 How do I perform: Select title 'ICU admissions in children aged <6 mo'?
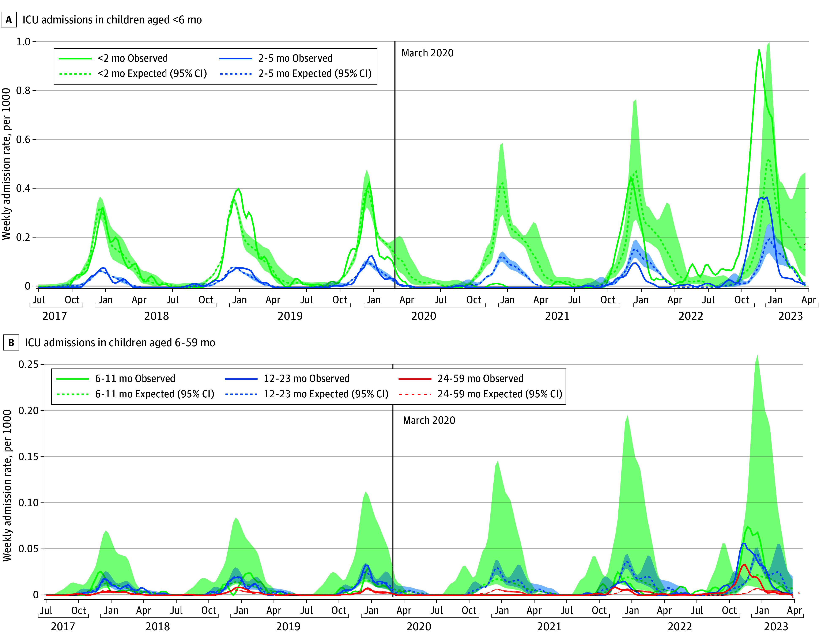[112, 20]
